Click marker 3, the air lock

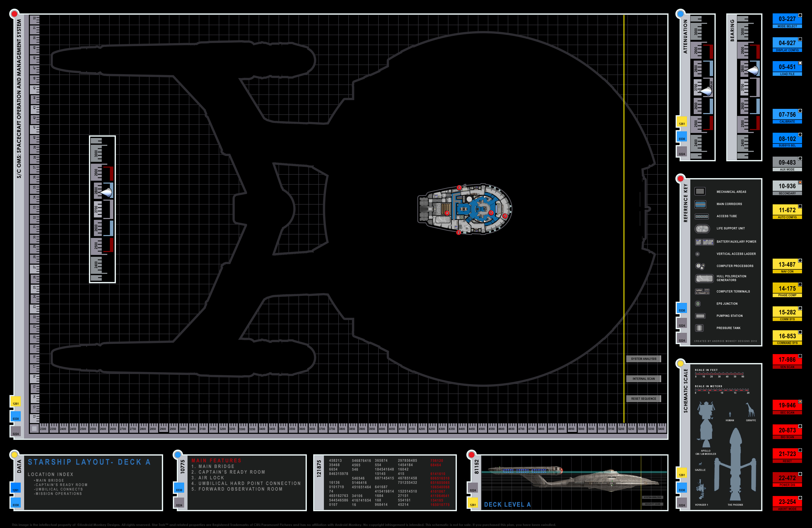[x=459, y=188]
